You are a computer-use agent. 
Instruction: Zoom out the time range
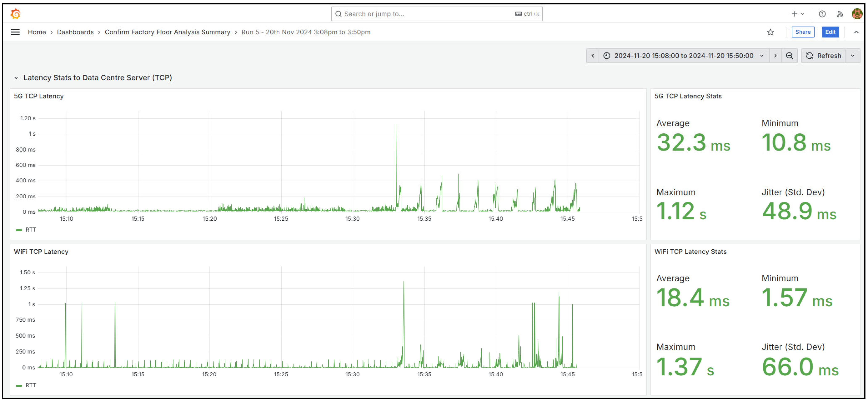(x=789, y=56)
